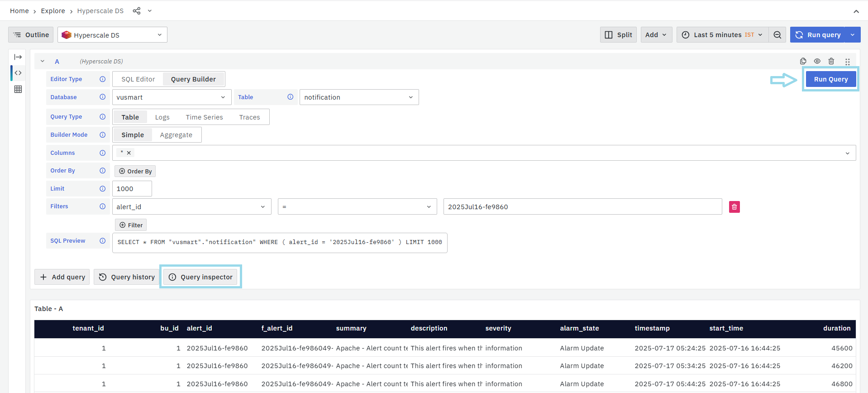Click the zoom out time range icon
Image resolution: width=868 pixels, height=393 pixels.
(777, 35)
